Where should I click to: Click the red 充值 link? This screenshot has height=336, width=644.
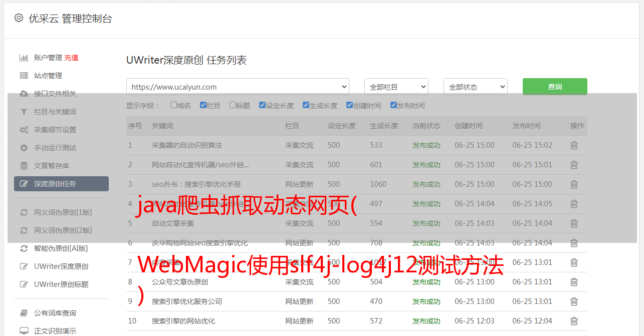pos(71,58)
